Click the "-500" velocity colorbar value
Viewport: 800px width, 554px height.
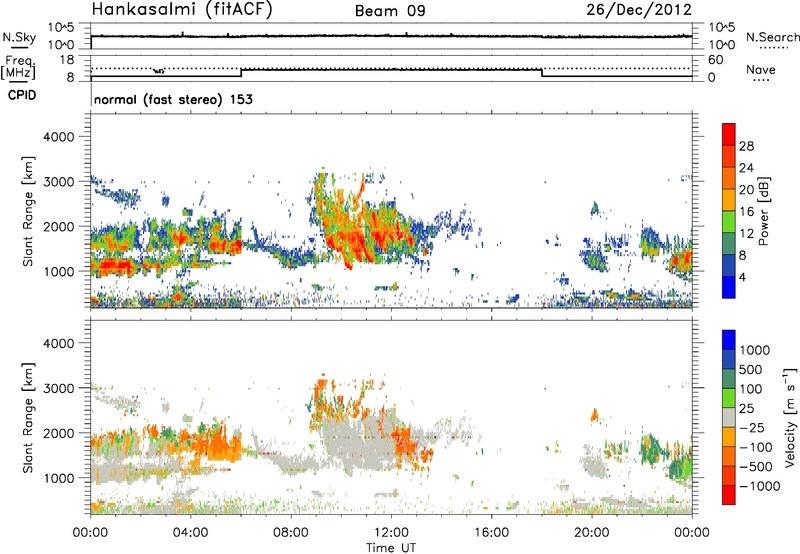pyautogui.click(x=756, y=467)
